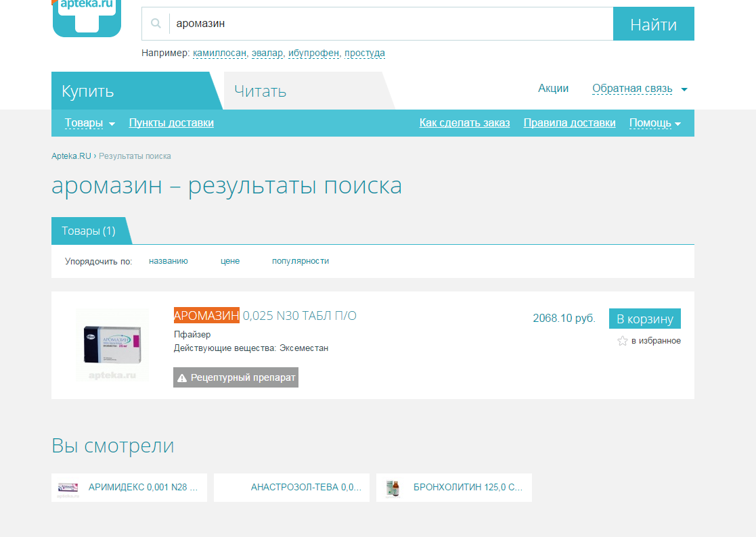Click the Найти search button
The width and height of the screenshot is (756, 537).
point(653,24)
